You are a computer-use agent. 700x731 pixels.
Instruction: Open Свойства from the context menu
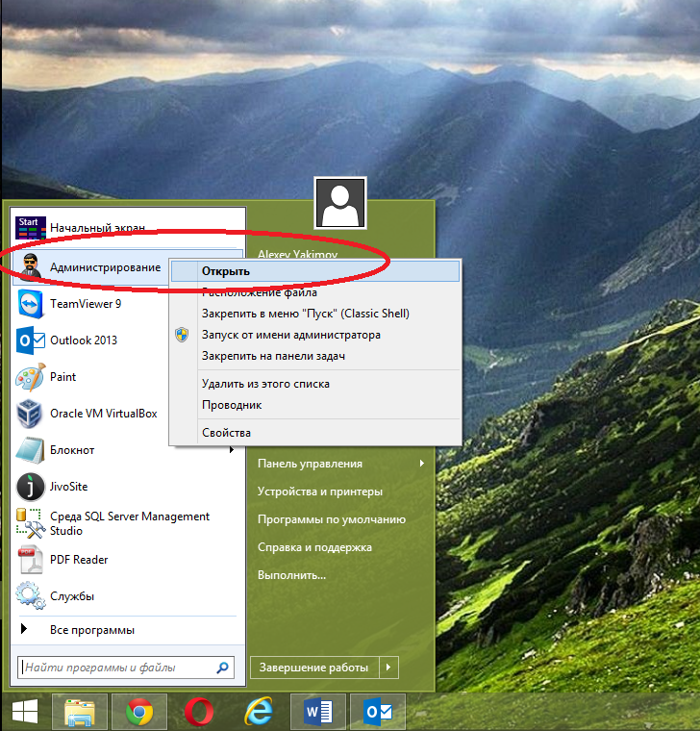pos(315,433)
